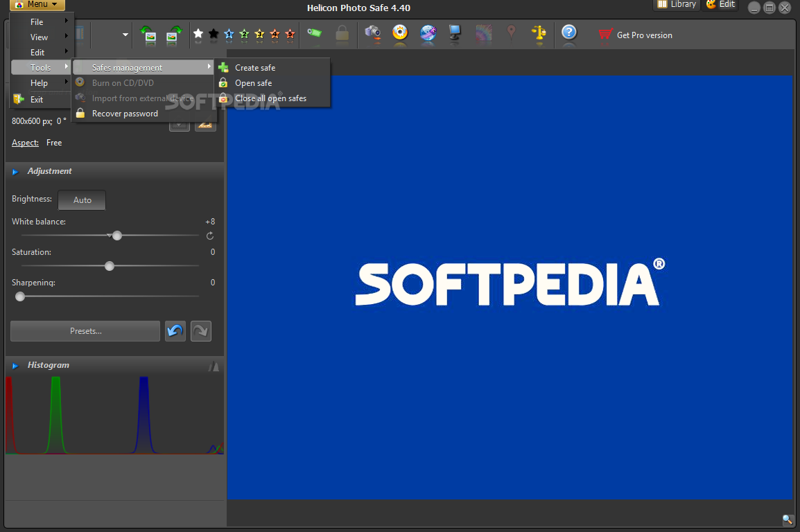Click the globe web icon
The width and height of the screenshot is (800, 532).
(x=428, y=34)
